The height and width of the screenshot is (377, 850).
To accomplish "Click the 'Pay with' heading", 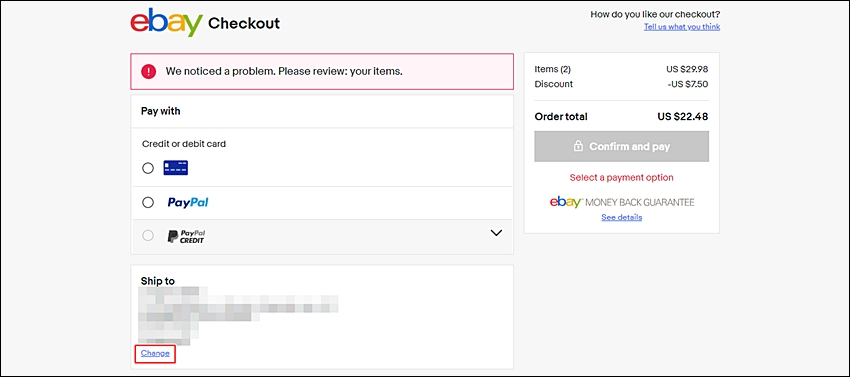I will click(160, 111).
